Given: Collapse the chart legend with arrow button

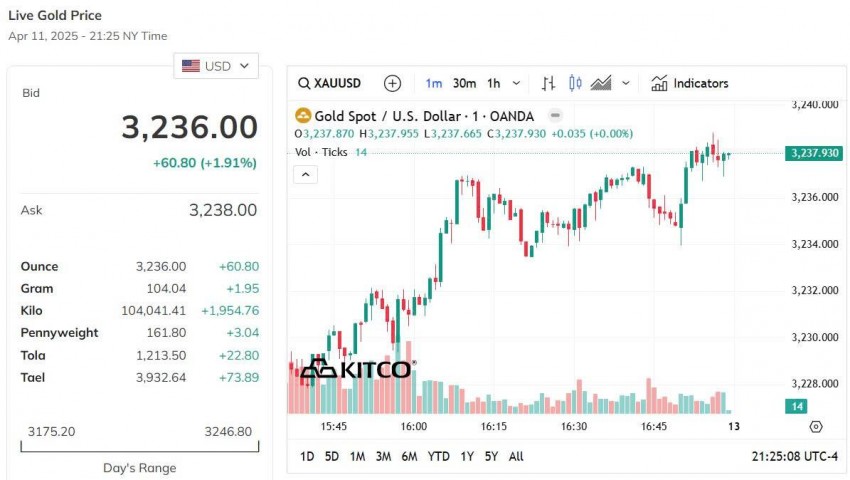Looking at the screenshot, I should tap(306, 175).
